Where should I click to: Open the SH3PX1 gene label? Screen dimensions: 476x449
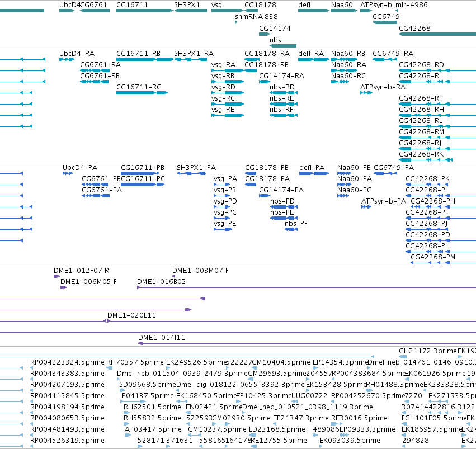pyautogui.click(x=187, y=5)
